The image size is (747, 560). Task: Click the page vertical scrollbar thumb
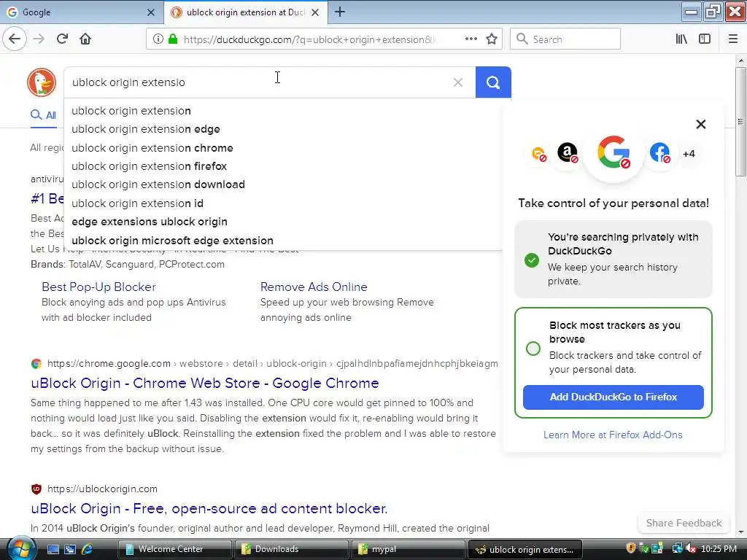(740, 122)
